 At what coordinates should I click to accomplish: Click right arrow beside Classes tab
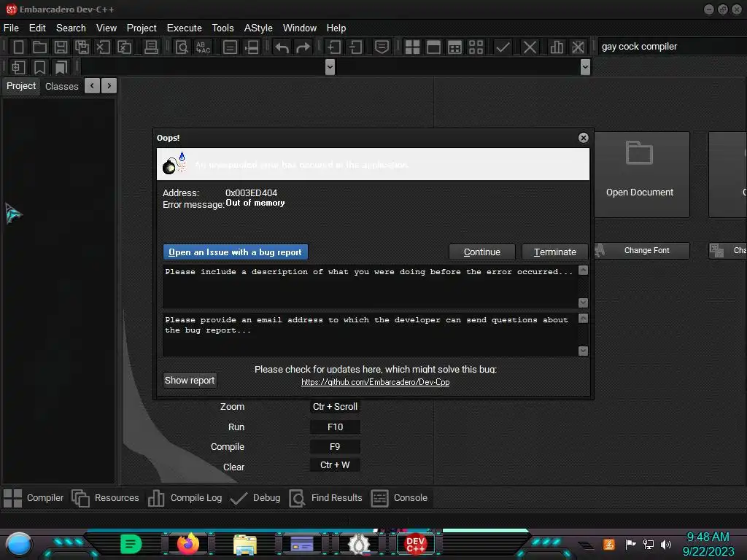[x=109, y=86]
